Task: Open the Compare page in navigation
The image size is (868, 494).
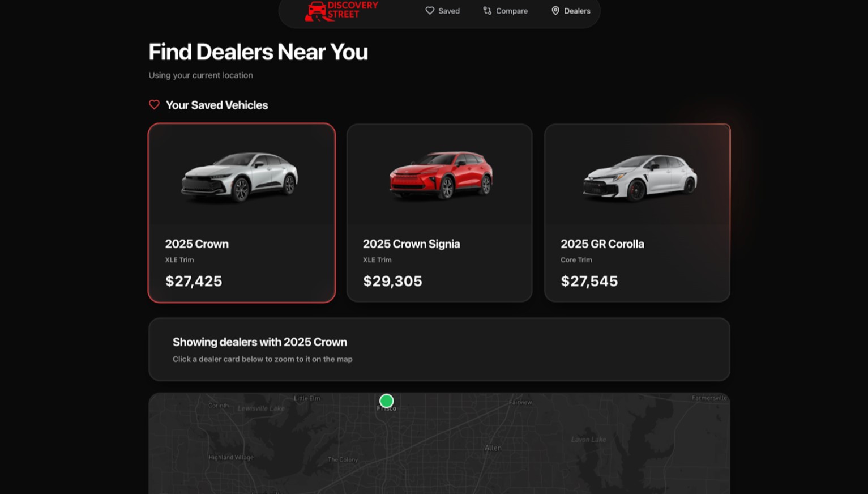Action: [x=505, y=11]
